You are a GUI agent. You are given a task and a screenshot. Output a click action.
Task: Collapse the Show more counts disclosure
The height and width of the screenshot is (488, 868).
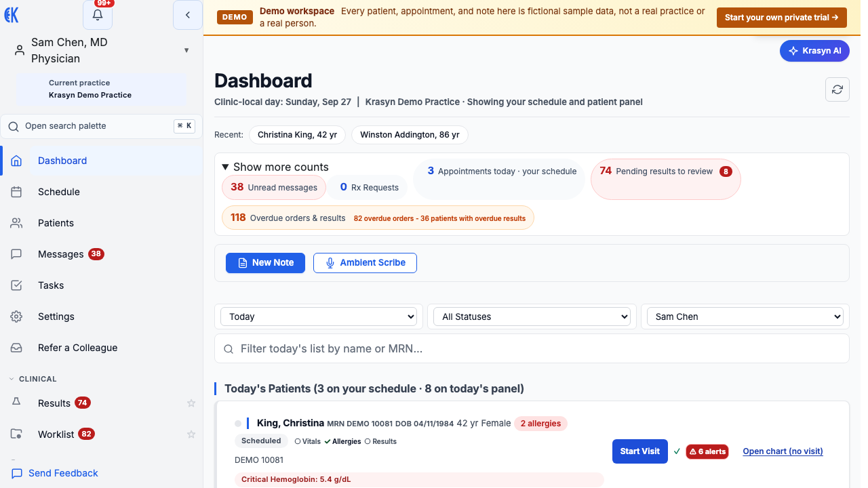pyautogui.click(x=275, y=167)
